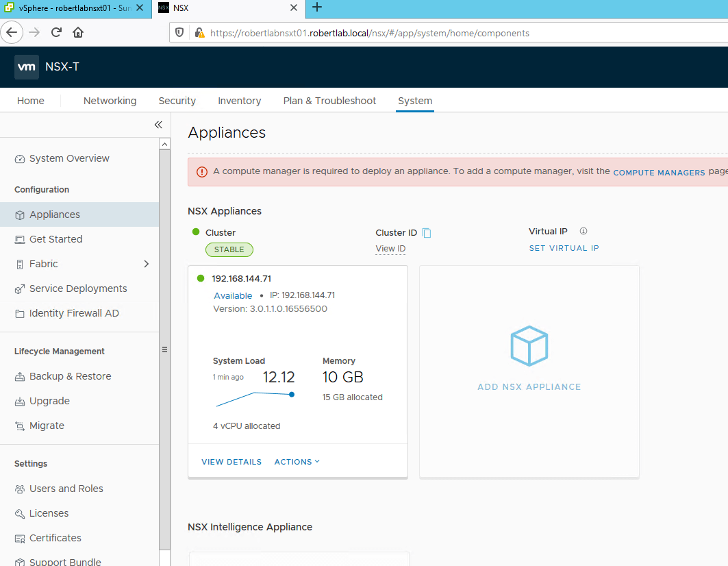Switch to the Networking tab

[x=110, y=101]
